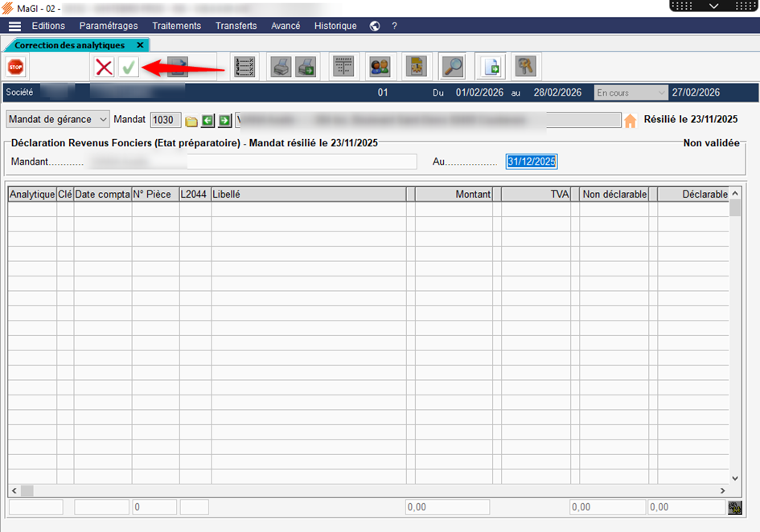Click the printer icon
Screen dimensions: 760x532
pyautogui.click(x=280, y=67)
